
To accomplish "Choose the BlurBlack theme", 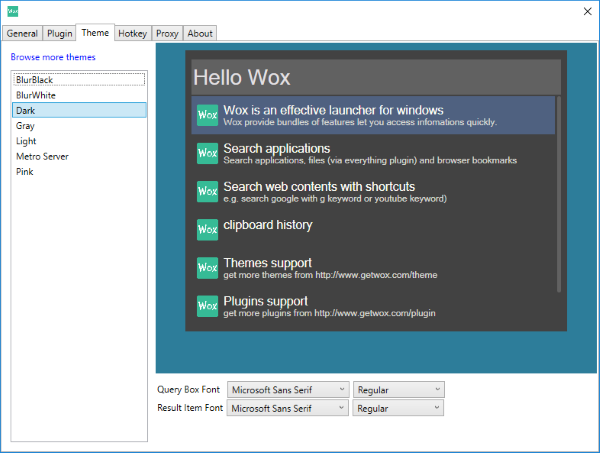I will click(79, 80).
